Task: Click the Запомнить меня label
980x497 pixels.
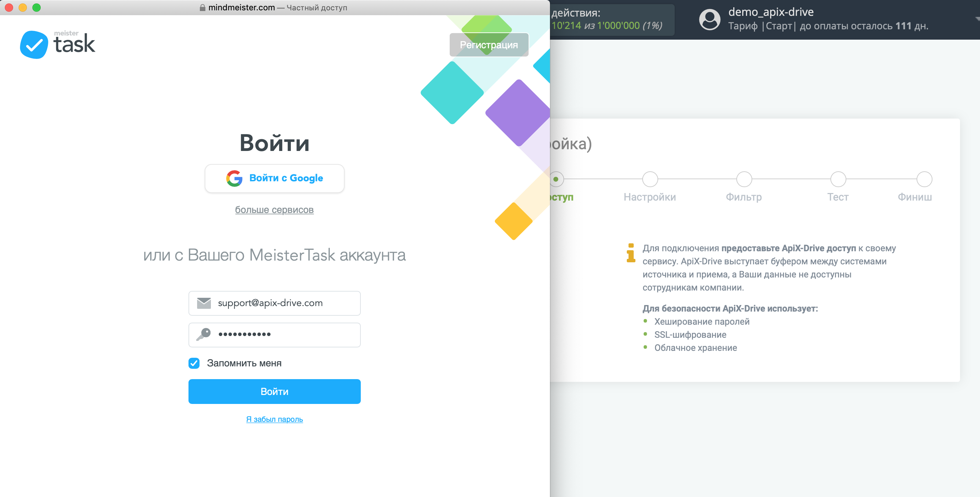Action: (244, 363)
